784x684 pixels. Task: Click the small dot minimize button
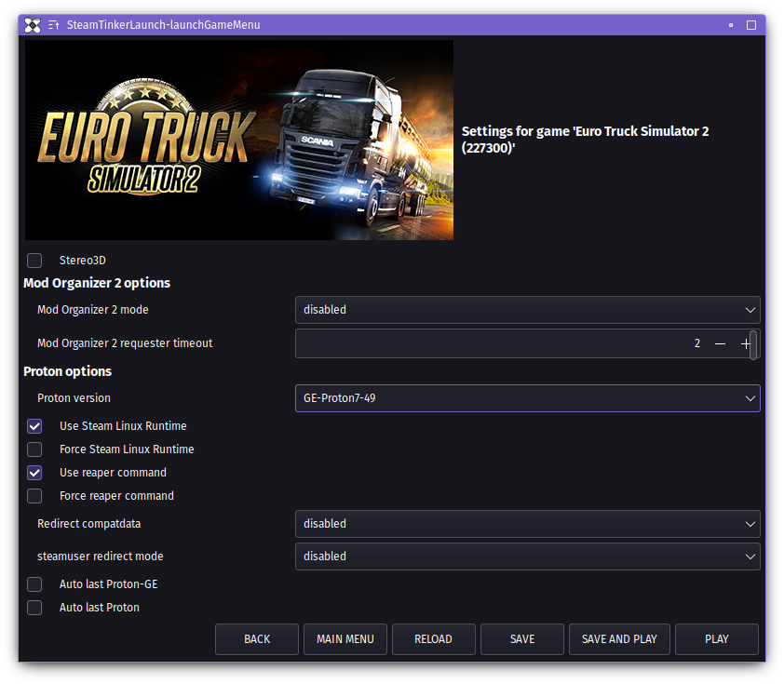click(x=731, y=25)
